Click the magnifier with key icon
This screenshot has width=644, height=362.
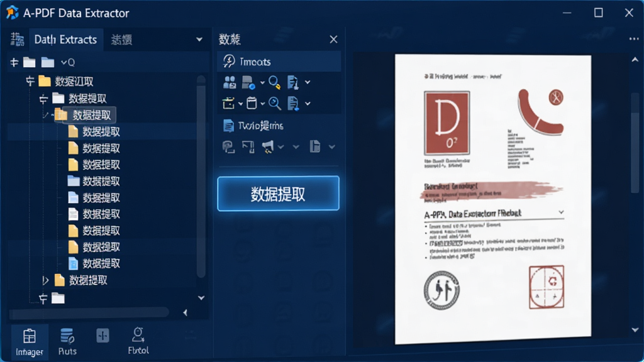pyautogui.click(x=274, y=82)
